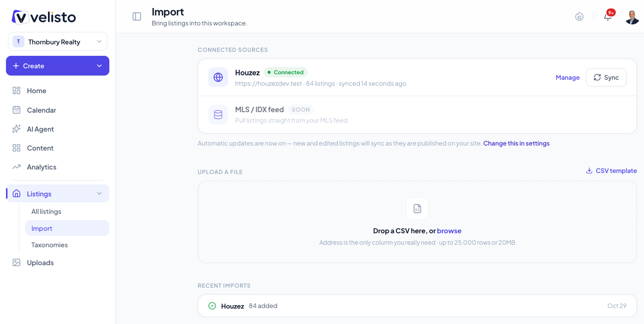Open the Uploads section
This screenshot has height=324, width=644.
click(57, 262)
